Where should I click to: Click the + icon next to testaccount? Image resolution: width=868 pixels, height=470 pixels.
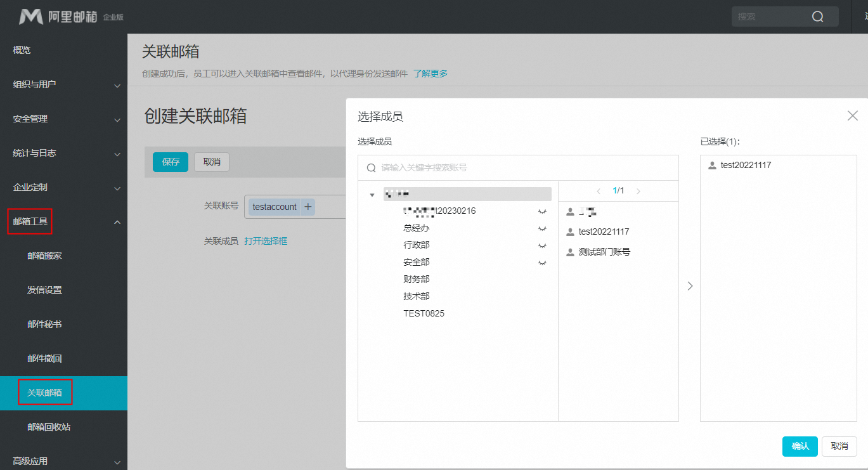point(308,206)
